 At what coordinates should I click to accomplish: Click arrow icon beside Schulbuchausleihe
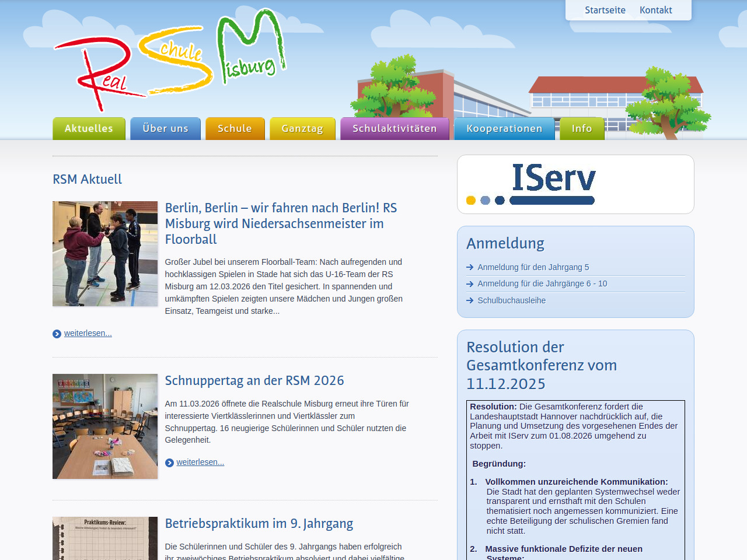click(470, 300)
